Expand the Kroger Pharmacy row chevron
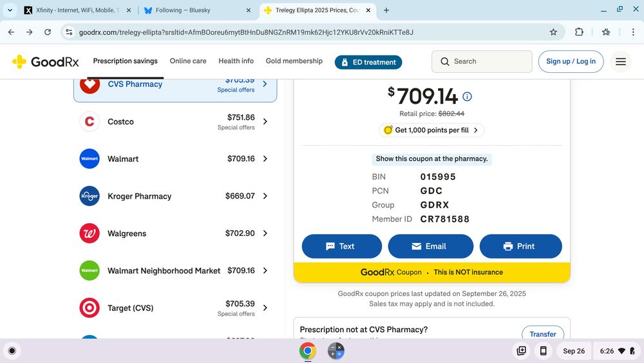Screen dimensions: 644x363 click(265, 196)
